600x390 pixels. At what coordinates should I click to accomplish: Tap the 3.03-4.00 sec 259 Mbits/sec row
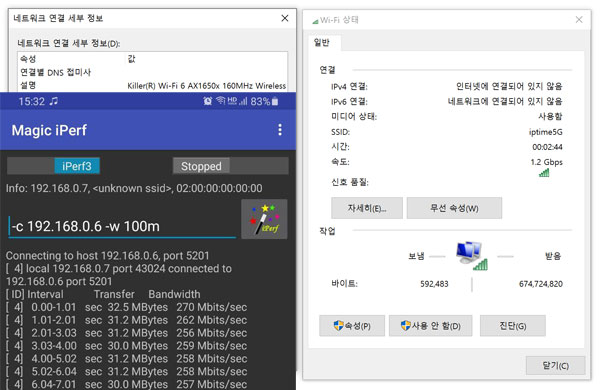[126, 346]
